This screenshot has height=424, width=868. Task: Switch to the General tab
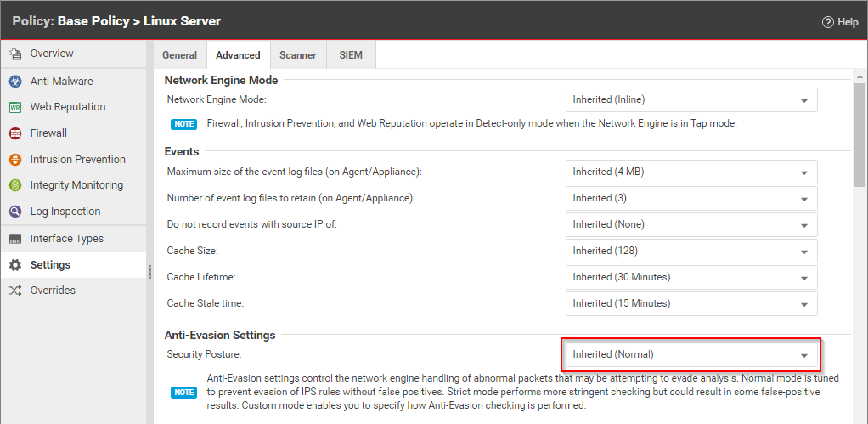[179, 55]
